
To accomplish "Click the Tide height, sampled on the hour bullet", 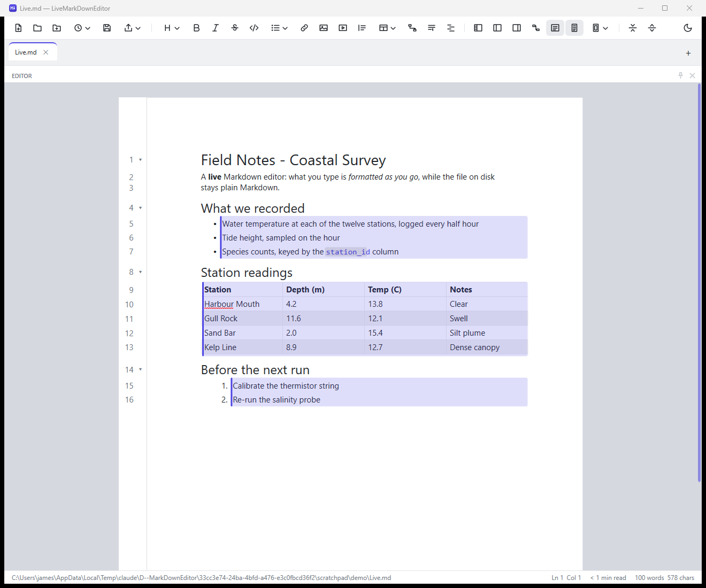I will 281,238.
